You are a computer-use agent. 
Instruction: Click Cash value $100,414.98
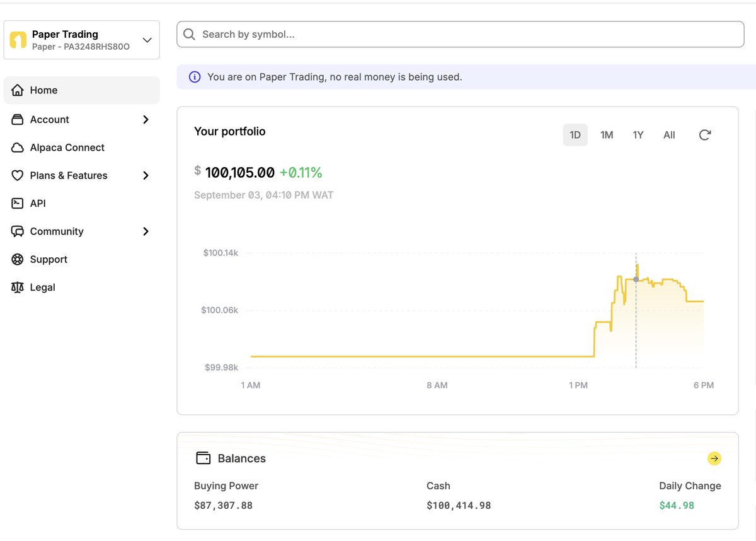(x=459, y=505)
